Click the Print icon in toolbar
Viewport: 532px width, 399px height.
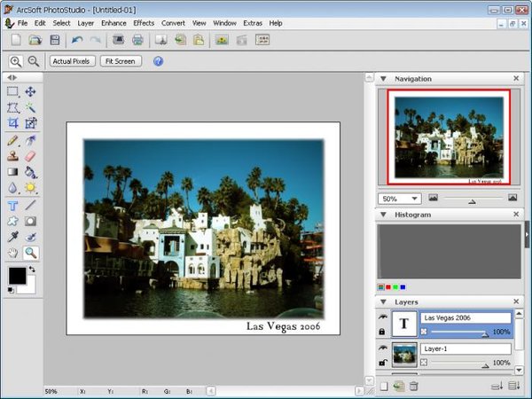point(137,40)
